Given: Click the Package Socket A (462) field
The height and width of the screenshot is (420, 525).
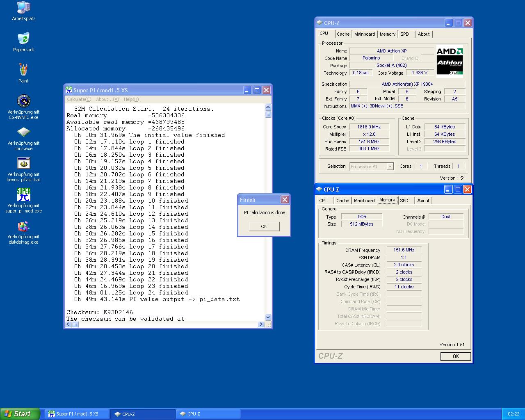Looking at the screenshot, I should (392, 65).
